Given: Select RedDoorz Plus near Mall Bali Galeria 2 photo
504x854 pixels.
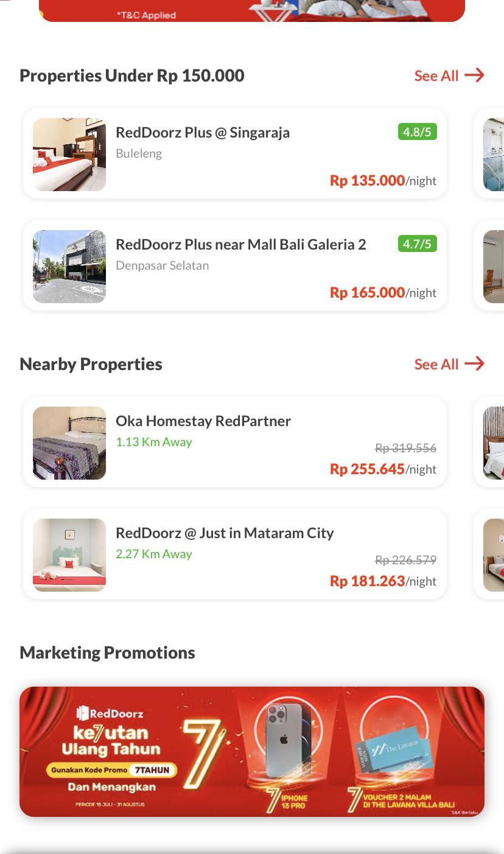Looking at the screenshot, I should pos(69,267).
